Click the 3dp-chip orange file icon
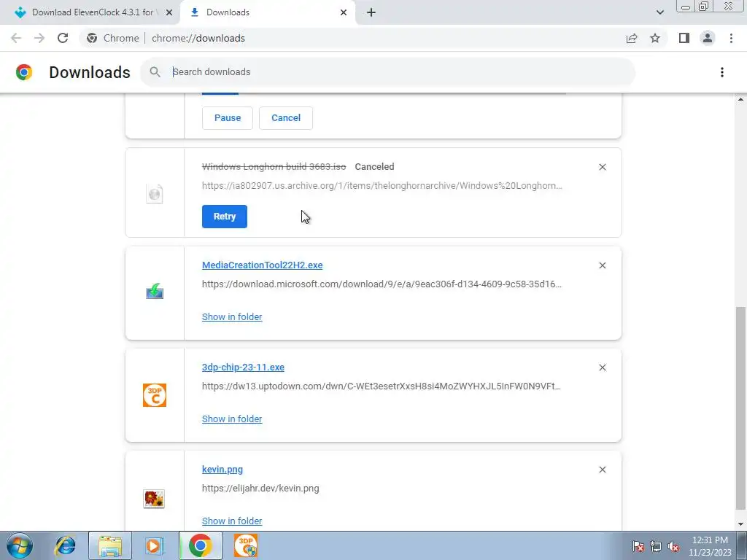 (x=155, y=395)
